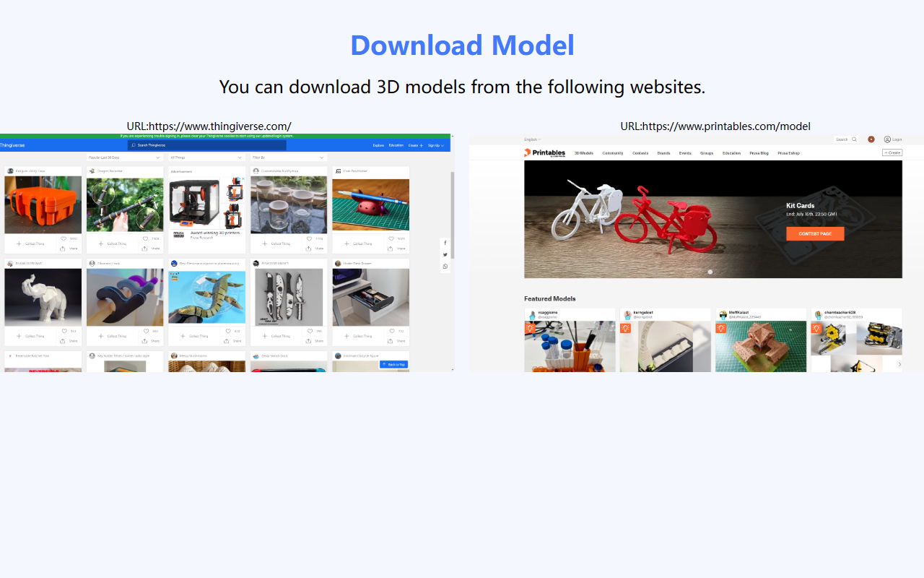Like the Penguin Utility Case heart icon
924x578 pixels.
[x=64, y=238]
